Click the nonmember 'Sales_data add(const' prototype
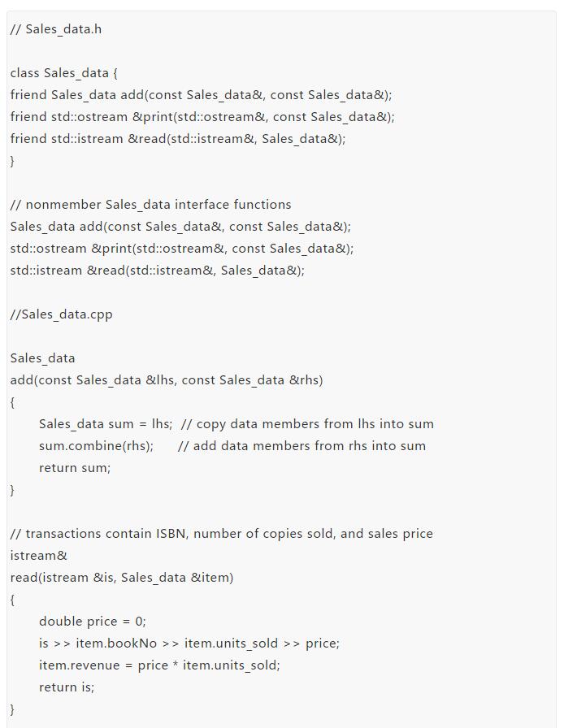Screen dimensions: 564x728 click(180, 227)
